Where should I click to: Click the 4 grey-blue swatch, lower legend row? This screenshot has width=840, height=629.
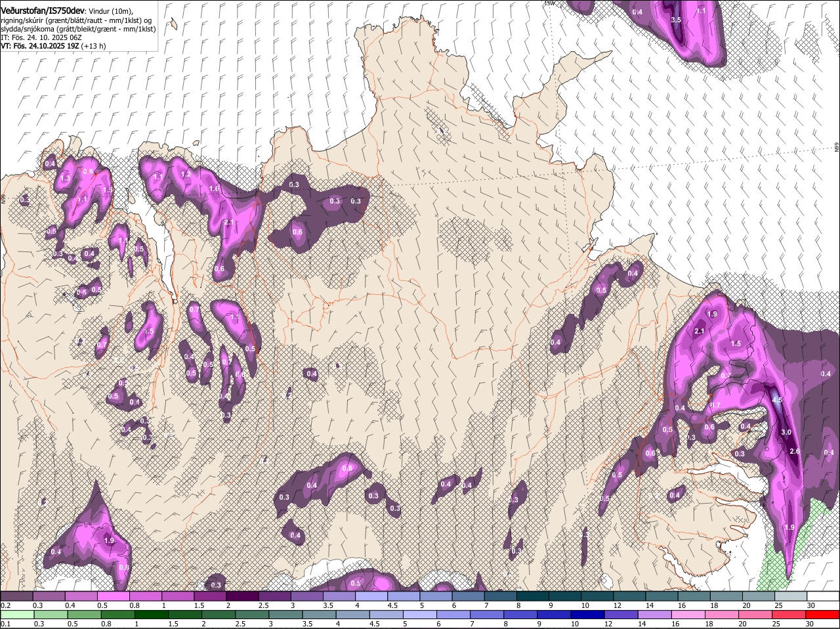tap(354, 615)
